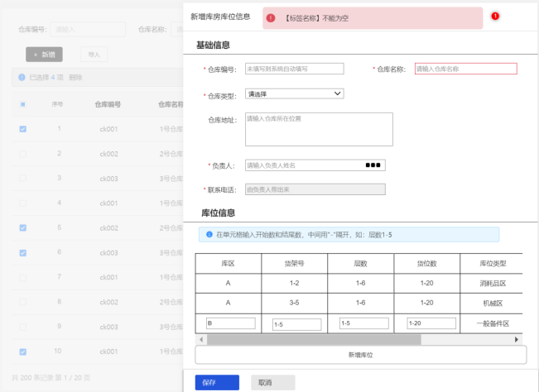
Task: Uncheck the checkbox for row 6
Action: point(22,253)
